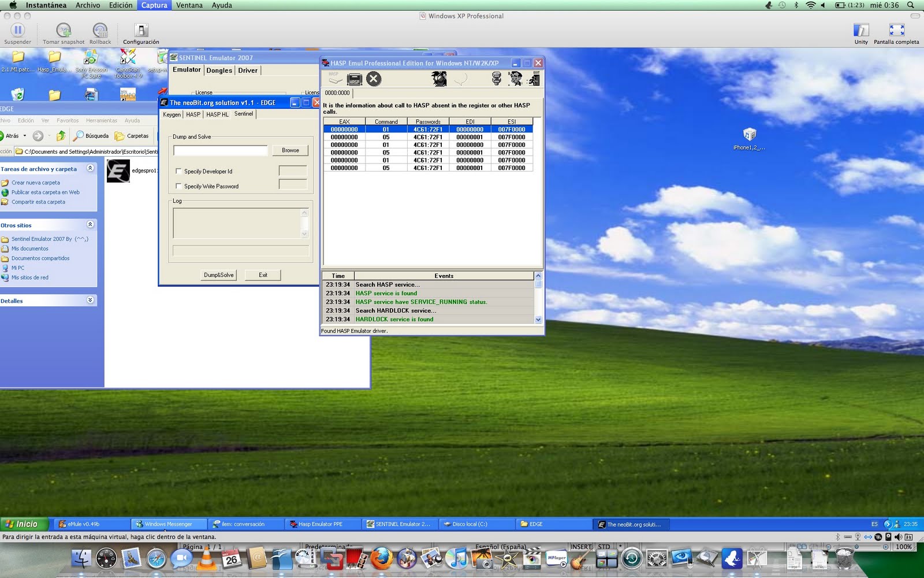The width and height of the screenshot is (924, 578).
Task: Switch to HASP HL tab in neoBit window
Action: [218, 114]
